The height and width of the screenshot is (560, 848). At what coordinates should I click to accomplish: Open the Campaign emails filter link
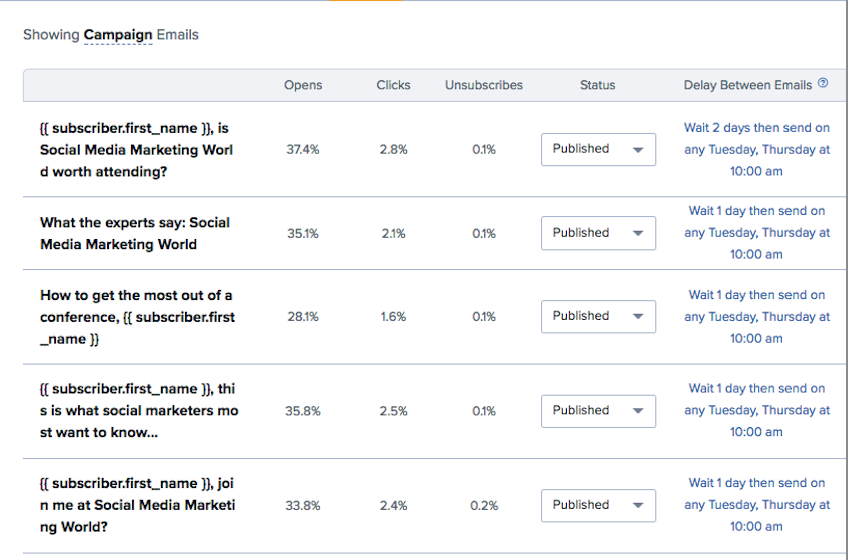click(118, 35)
